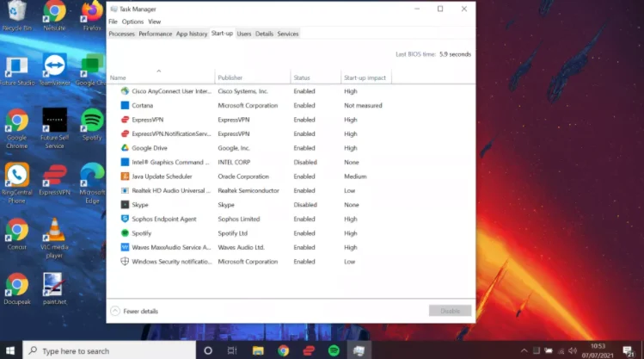Sort by the Status column header

[x=316, y=77]
